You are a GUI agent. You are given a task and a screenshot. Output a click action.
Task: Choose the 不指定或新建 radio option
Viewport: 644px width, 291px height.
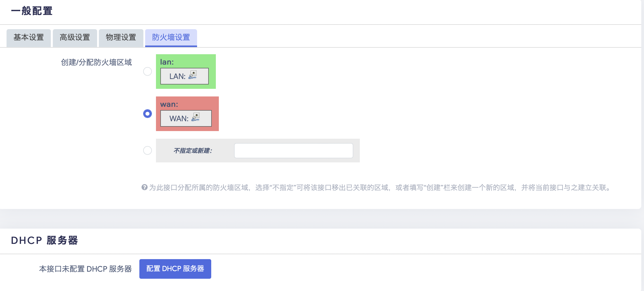tap(148, 150)
